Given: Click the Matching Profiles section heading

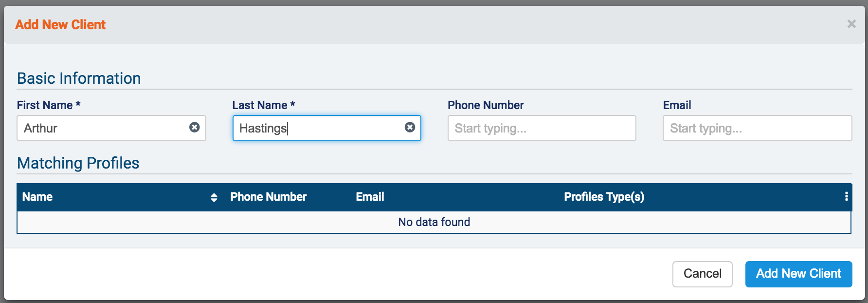Looking at the screenshot, I should click(x=78, y=163).
